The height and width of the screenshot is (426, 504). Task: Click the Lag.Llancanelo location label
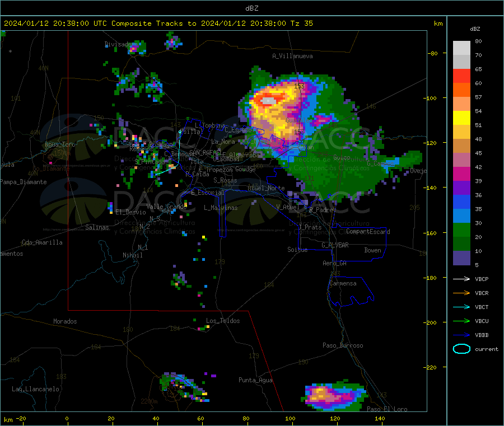35,389
